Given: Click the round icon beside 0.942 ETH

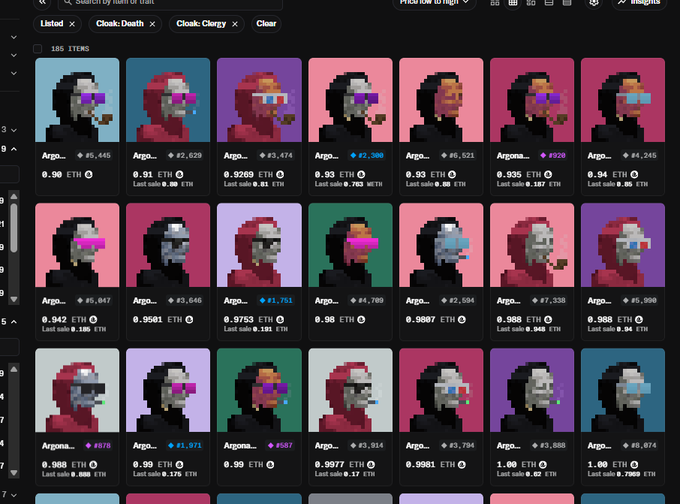Looking at the screenshot, I should pos(93,319).
